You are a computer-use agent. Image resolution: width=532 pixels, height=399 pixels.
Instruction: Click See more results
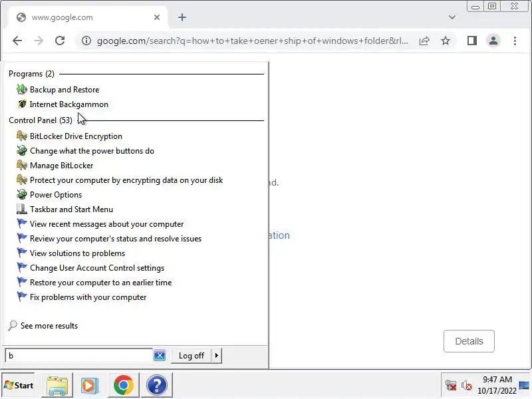coord(49,325)
